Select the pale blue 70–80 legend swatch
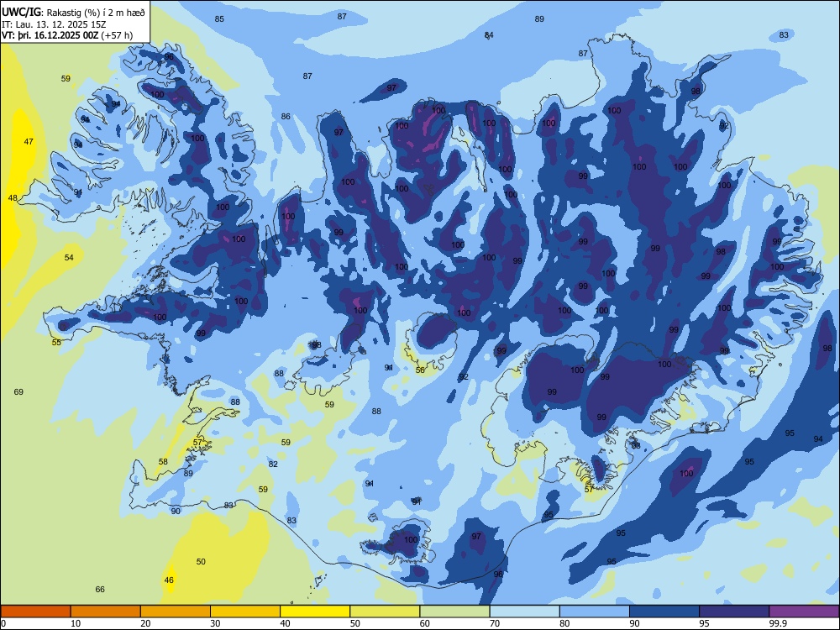 click(x=524, y=612)
